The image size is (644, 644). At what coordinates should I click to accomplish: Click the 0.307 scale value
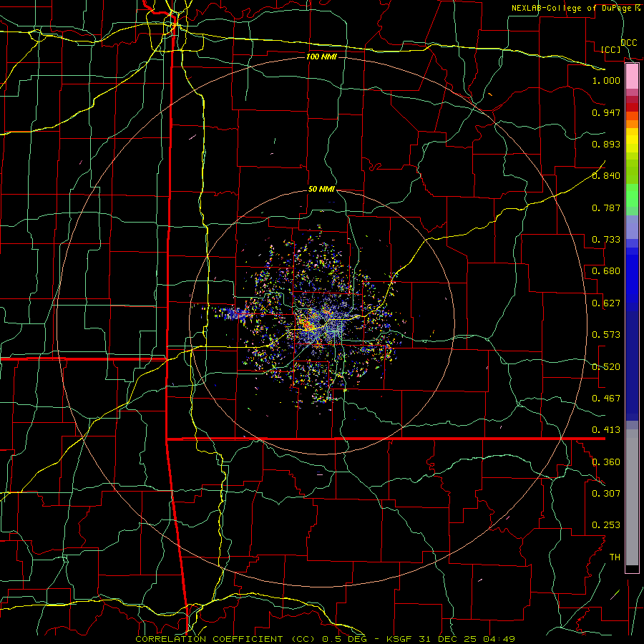pos(606,494)
